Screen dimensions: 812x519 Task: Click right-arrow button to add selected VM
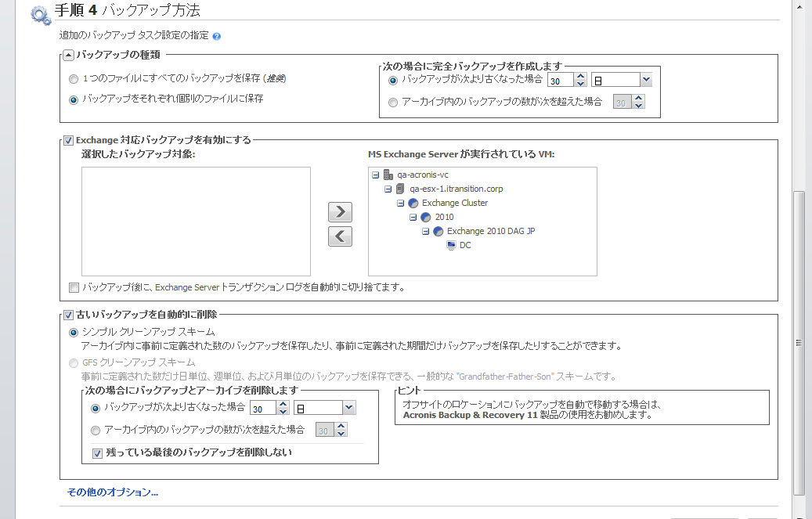click(x=340, y=212)
